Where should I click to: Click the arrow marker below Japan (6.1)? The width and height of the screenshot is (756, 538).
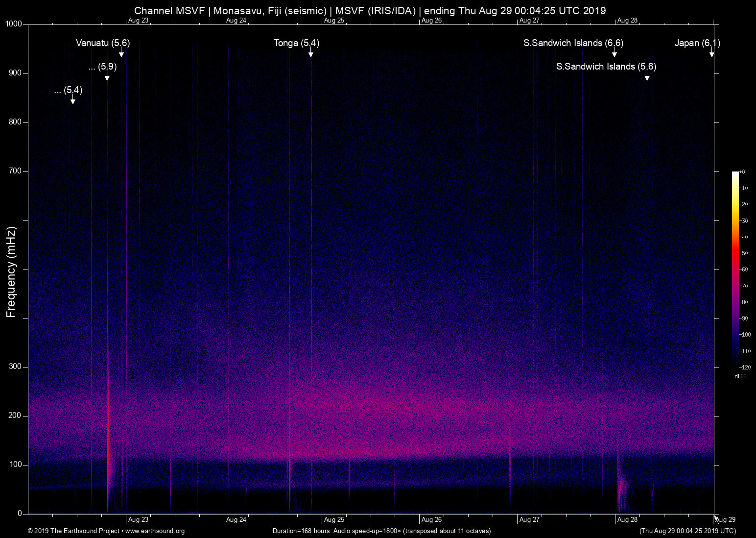(x=712, y=53)
